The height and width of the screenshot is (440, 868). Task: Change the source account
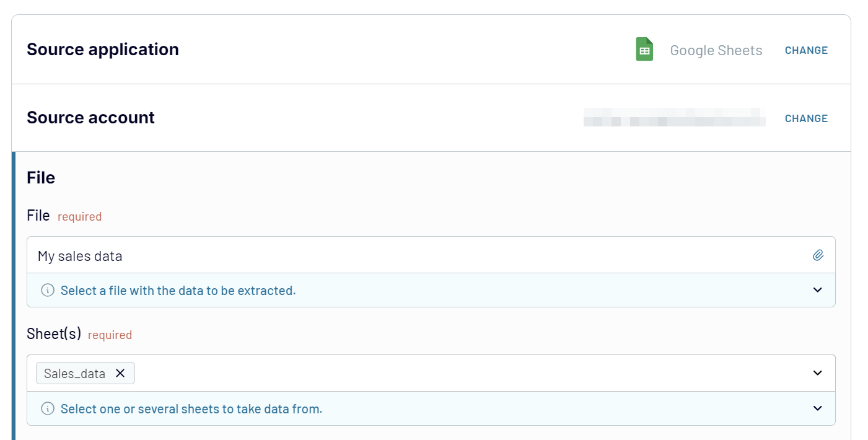coord(806,118)
